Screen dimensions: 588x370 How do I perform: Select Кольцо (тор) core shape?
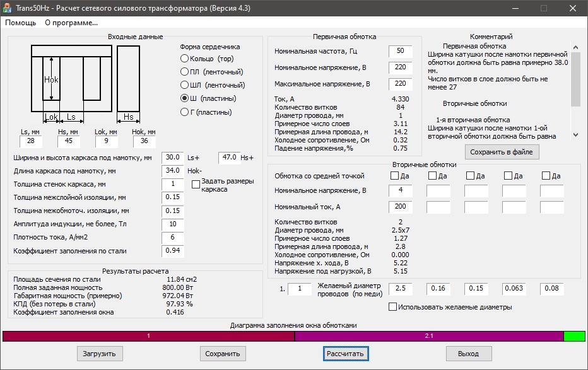tap(207, 59)
